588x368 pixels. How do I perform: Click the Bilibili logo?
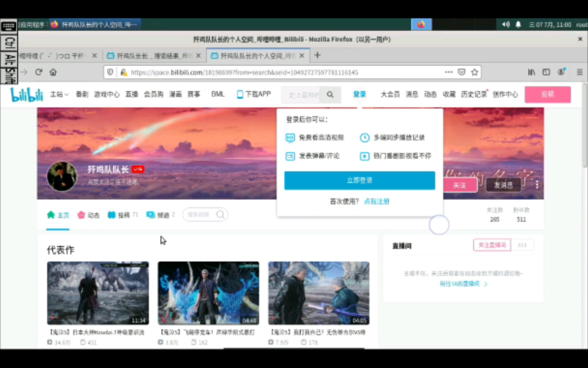click(27, 95)
